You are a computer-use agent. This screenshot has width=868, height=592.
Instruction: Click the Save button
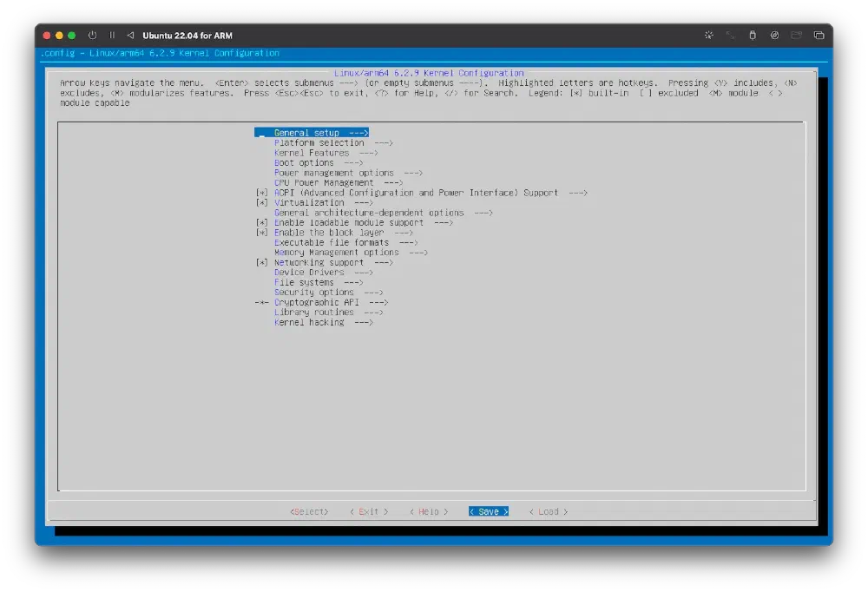pyautogui.click(x=487, y=511)
